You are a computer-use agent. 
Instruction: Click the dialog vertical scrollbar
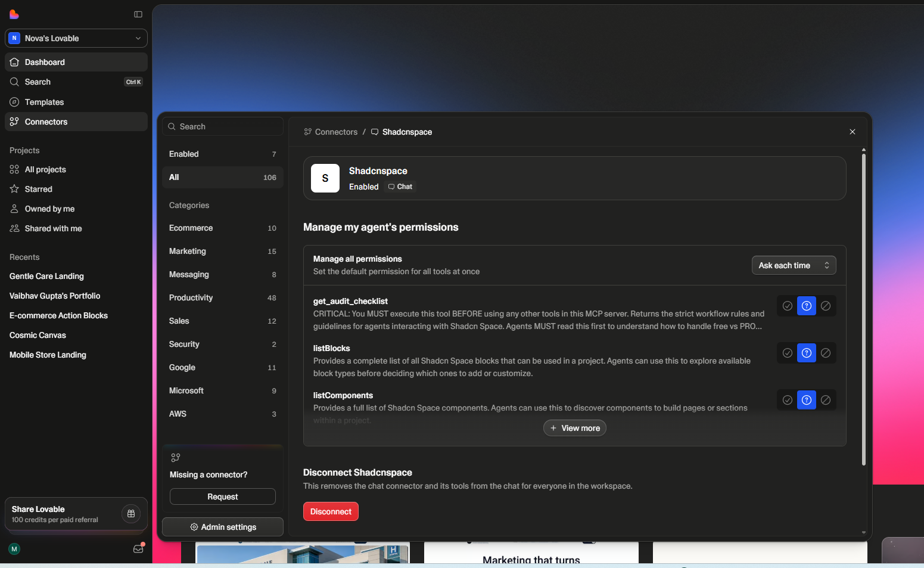pyautogui.click(x=863, y=310)
